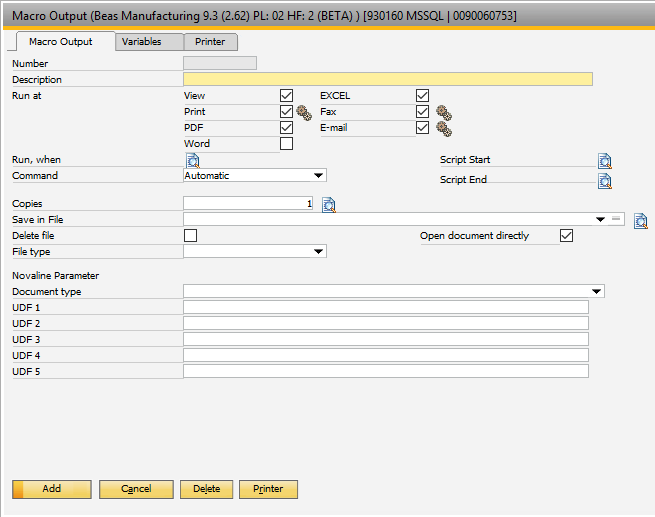Click the Save in File script icon
This screenshot has height=517, width=655.
641,220
